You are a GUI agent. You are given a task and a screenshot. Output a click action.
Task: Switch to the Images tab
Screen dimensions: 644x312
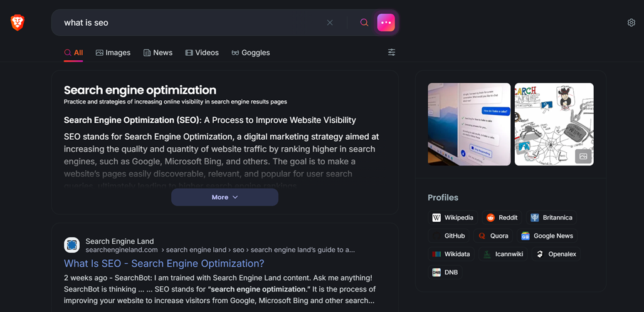coord(113,53)
